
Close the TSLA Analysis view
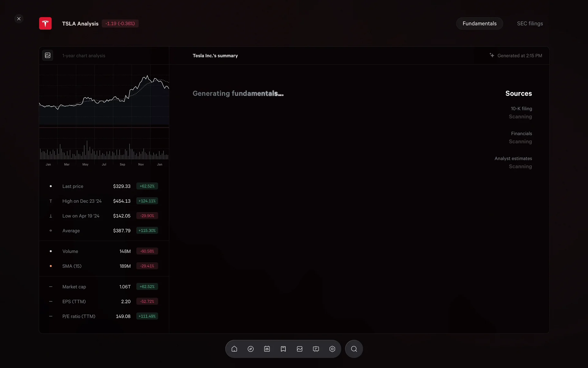tap(19, 19)
